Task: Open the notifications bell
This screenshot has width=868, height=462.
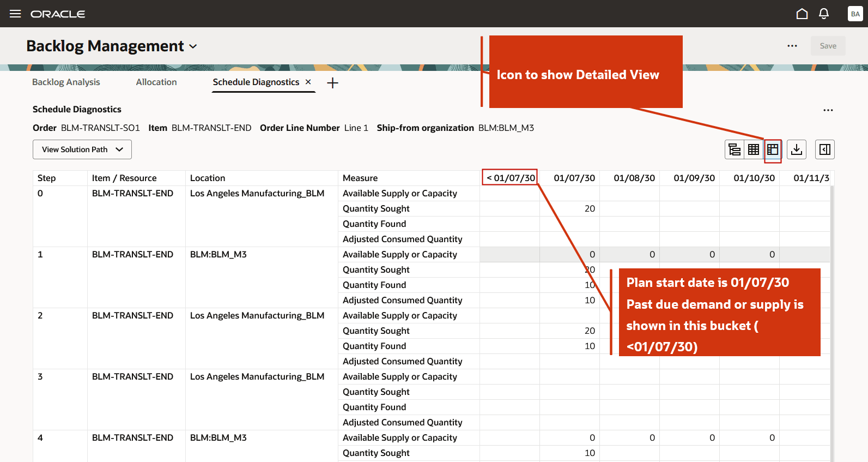Action: coord(824,14)
